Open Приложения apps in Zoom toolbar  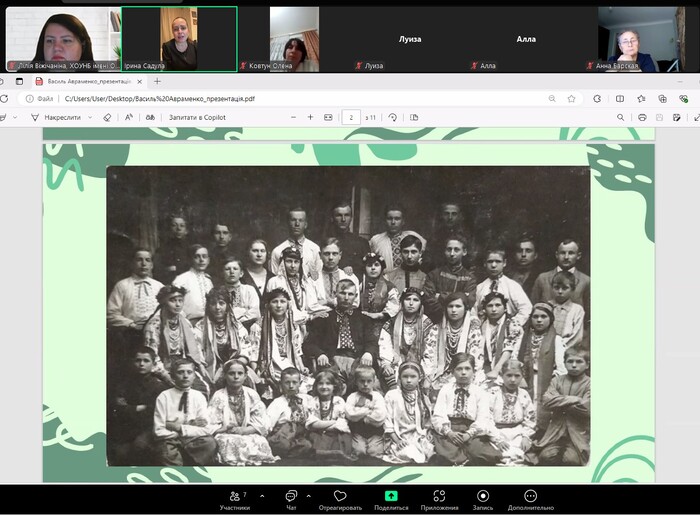pyautogui.click(x=439, y=500)
